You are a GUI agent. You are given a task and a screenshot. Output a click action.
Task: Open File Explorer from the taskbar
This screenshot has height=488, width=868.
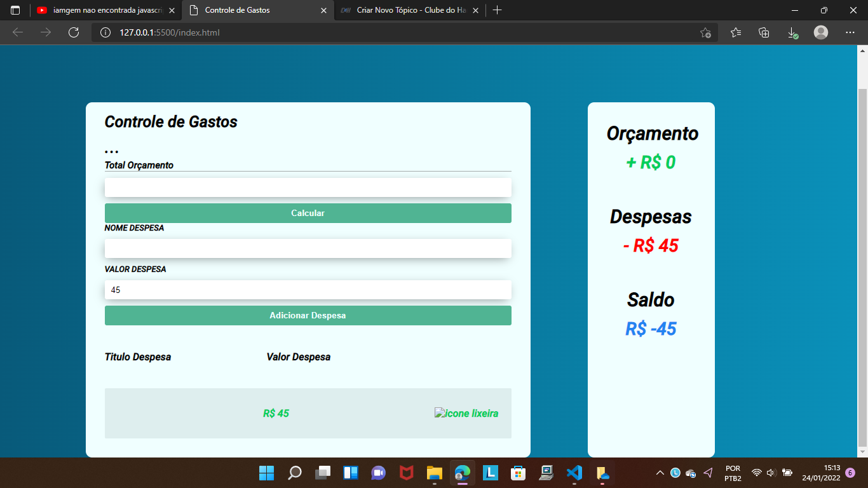(x=435, y=473)
